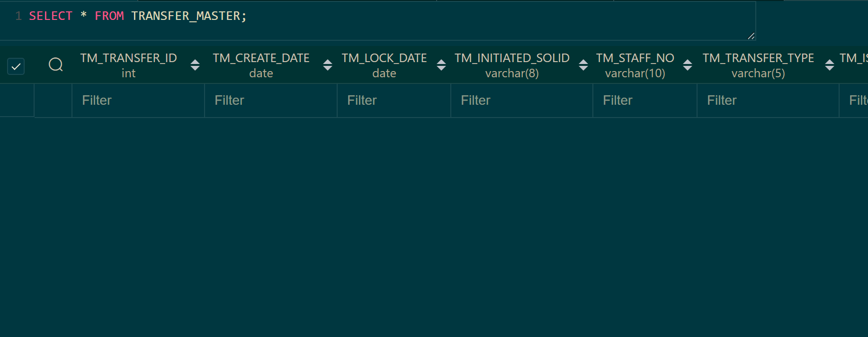The width and height of the screenshot is (868, 337).
Task: Select the TM_TRANSFER_TYPE column header
Action: click(758, 58)
